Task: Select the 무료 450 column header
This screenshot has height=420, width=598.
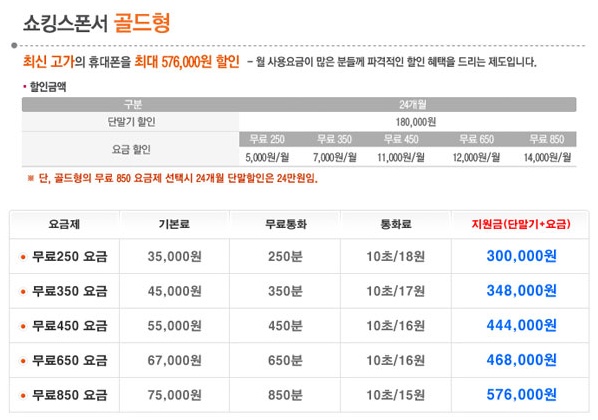Action: 401,139
